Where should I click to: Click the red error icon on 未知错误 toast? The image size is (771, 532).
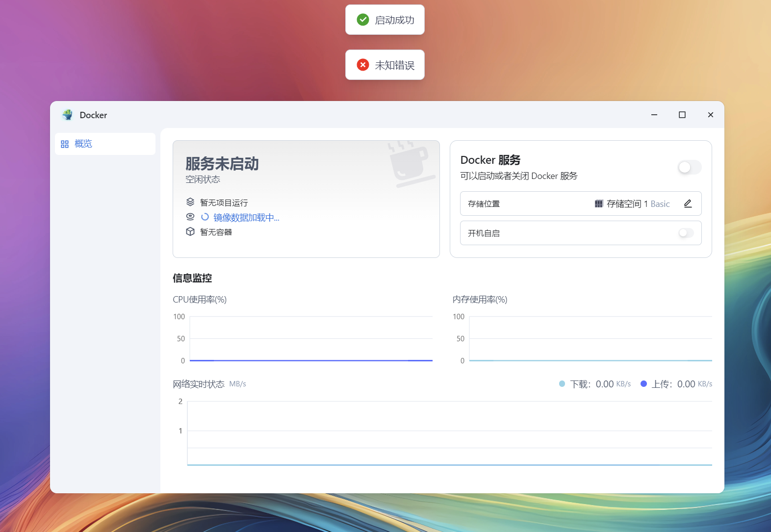[363, 65]
